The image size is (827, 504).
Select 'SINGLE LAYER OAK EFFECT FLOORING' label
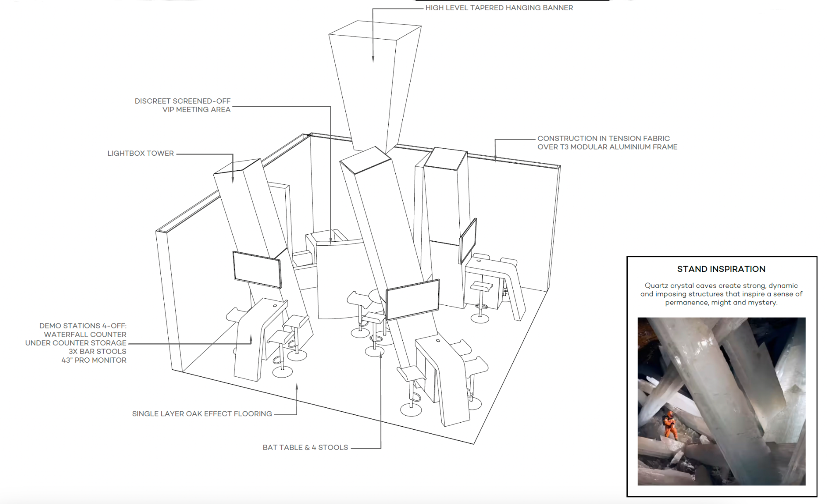click(202, 414)
